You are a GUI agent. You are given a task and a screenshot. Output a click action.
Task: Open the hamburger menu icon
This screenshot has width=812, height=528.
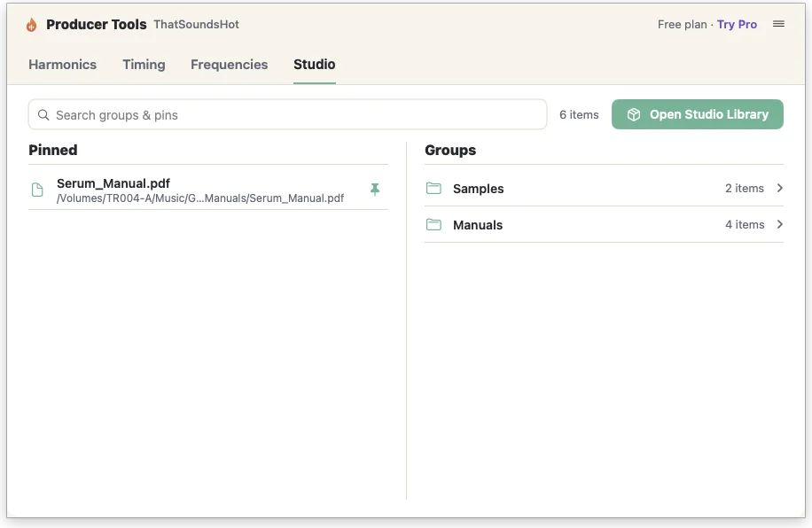[778, 24]
